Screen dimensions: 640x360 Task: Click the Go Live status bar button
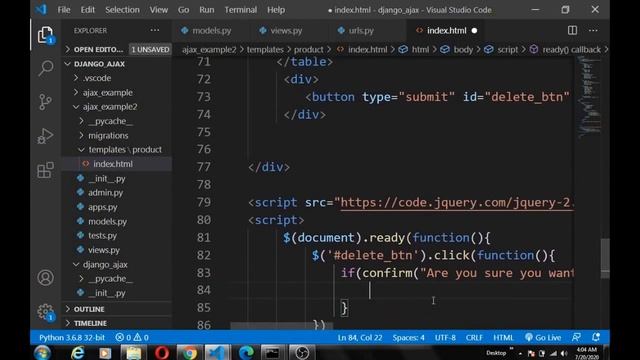[543, 338]
